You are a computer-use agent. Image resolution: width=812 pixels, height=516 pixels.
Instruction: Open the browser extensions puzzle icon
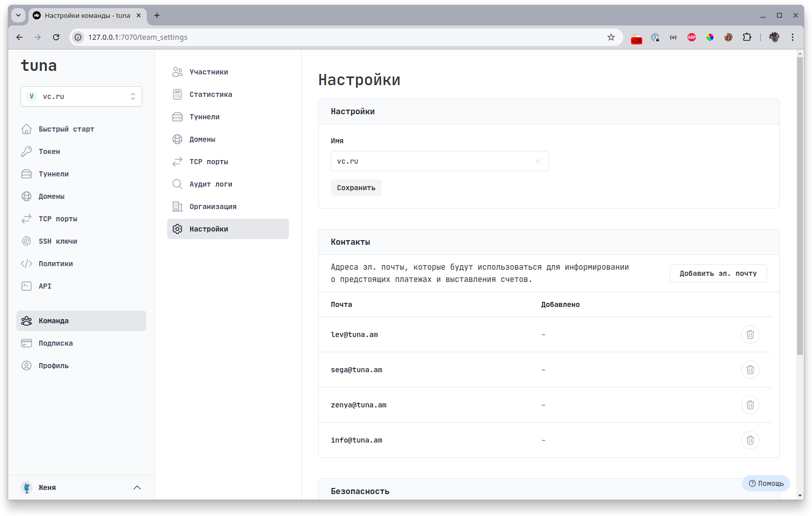point(747,37)
